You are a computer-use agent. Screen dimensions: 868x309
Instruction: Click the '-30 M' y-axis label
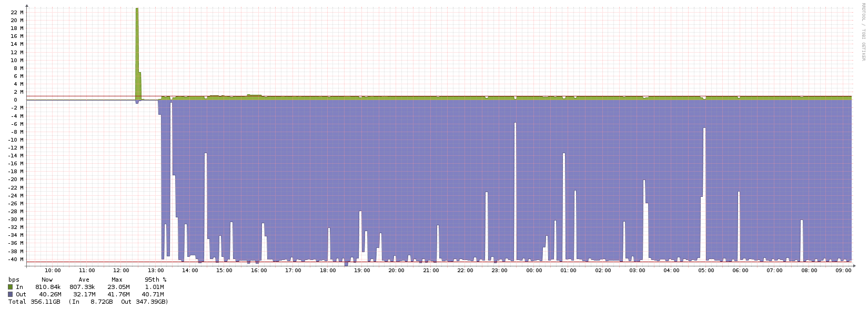coord(15,220)
